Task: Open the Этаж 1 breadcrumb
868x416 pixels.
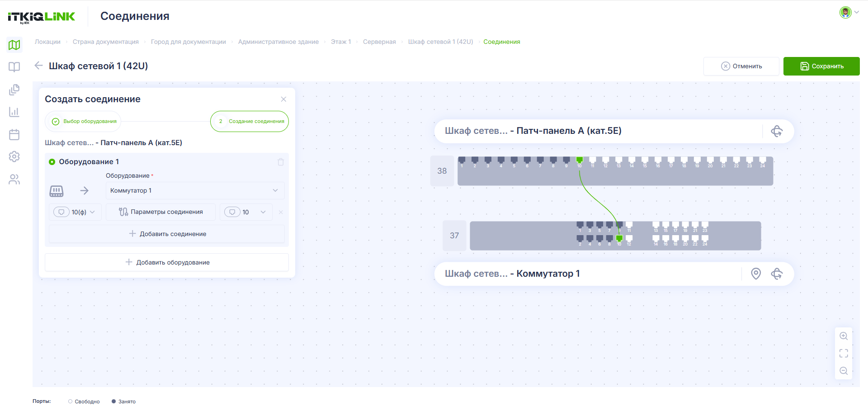Action: pyautogui.click(x=341, y=42)
